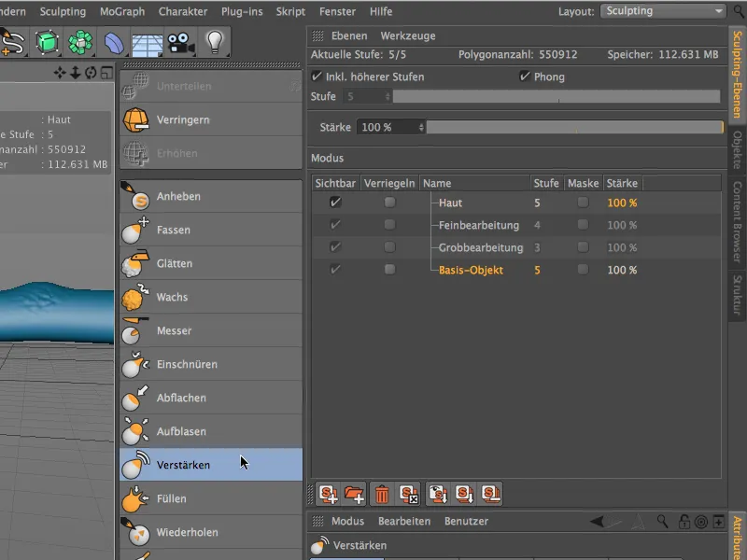Click the layer icon with minus sign
The width and height of the screenshot is (747, 560).
point(491,495)
